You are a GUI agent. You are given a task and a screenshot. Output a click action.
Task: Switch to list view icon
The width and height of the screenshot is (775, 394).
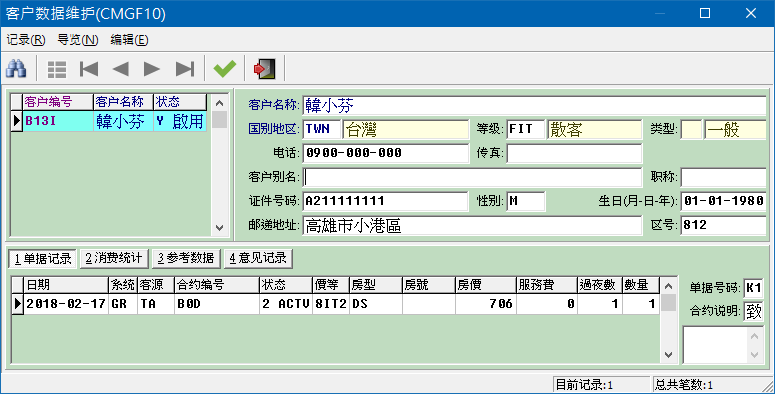[57, 69]
